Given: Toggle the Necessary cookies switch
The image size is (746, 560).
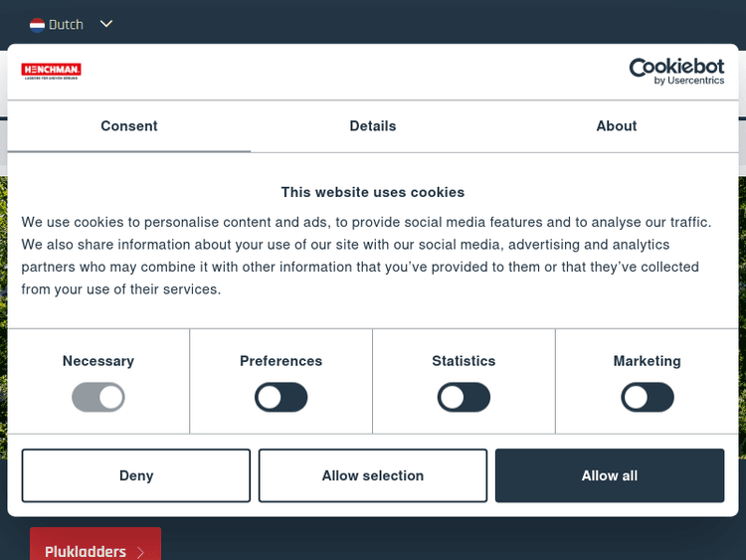Looking at the screenshot, I should click(98, 398).
